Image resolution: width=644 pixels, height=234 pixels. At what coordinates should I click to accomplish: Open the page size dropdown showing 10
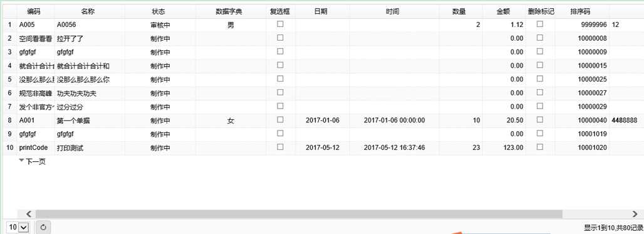point(18,227)
